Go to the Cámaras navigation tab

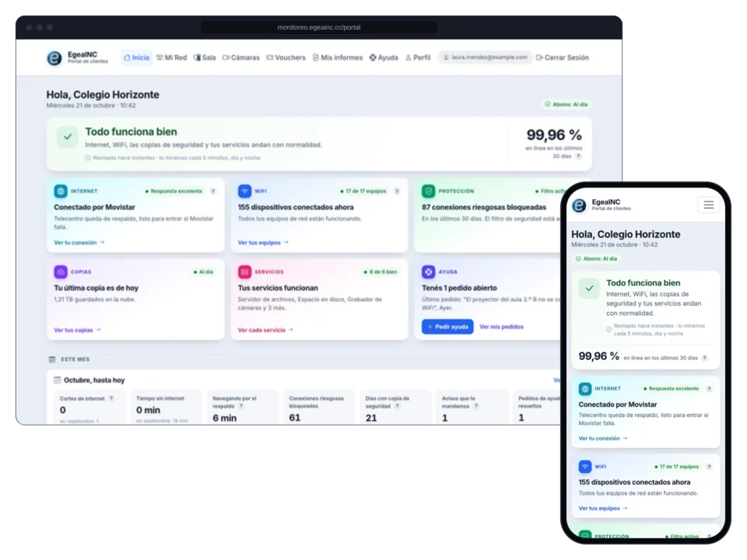(x=241, y=58)
